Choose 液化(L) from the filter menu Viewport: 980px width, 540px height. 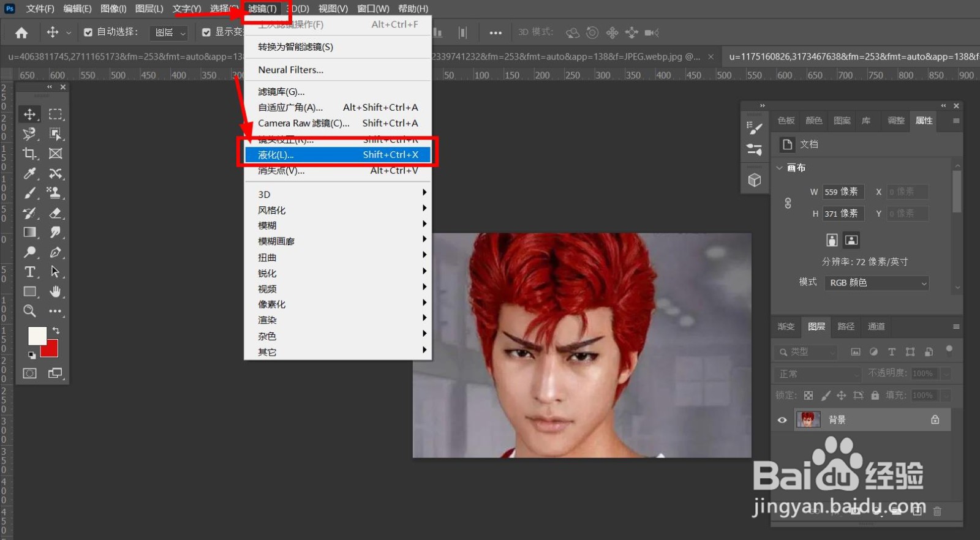338,155
